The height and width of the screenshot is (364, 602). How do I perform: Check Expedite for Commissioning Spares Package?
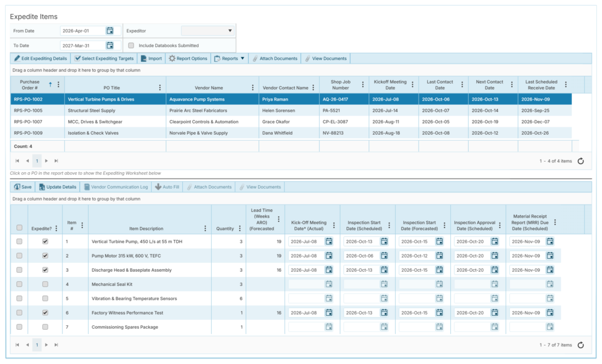45,327
